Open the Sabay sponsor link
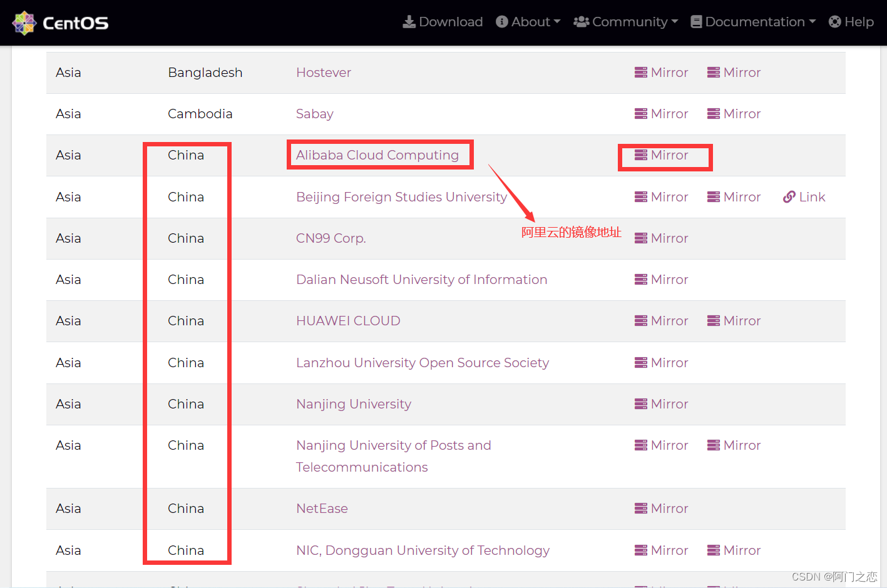 tap(315, 114)
